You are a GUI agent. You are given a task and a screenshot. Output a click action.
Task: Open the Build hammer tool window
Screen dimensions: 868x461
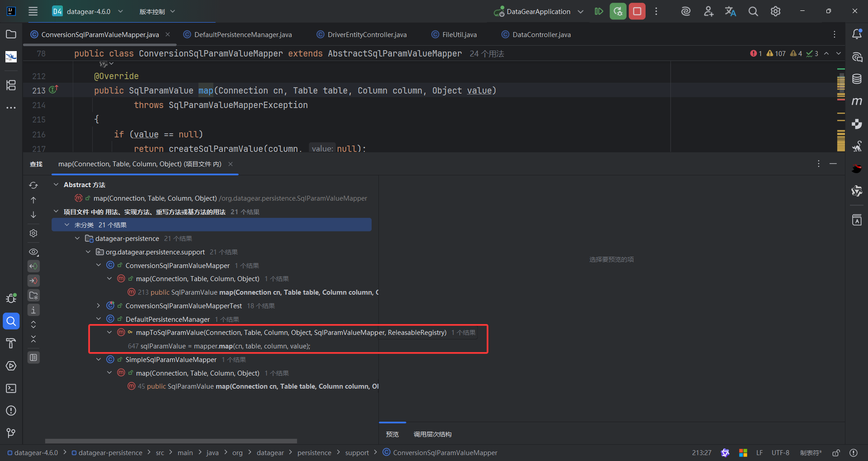click(11, 343)
